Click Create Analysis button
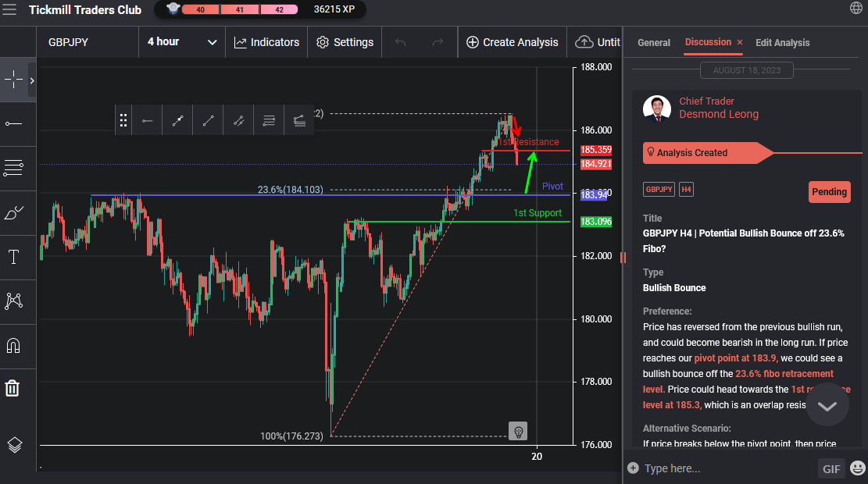This screenshot has width=868, height=484. 512,42
